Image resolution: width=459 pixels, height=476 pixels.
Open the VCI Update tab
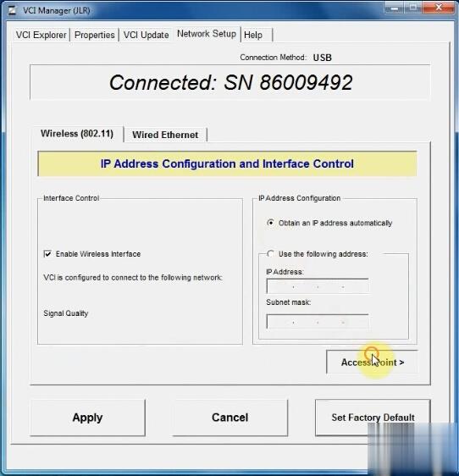pyautogui.click(x=146, y=35)
